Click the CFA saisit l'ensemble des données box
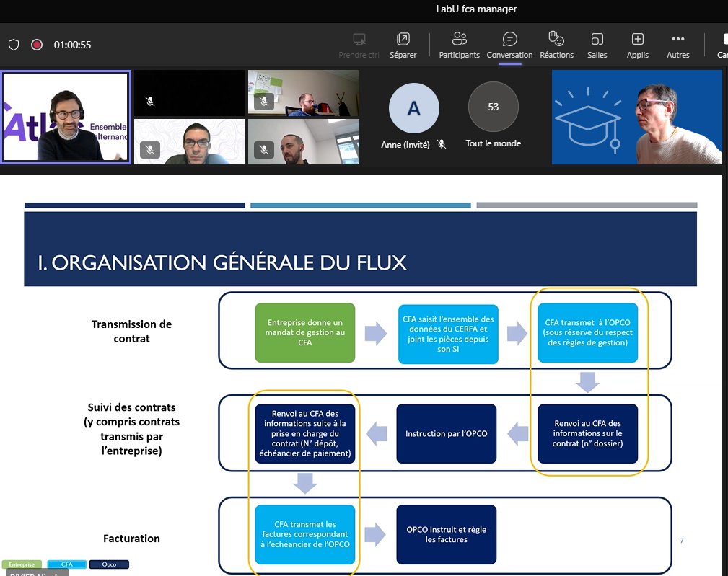 (448, 334)
